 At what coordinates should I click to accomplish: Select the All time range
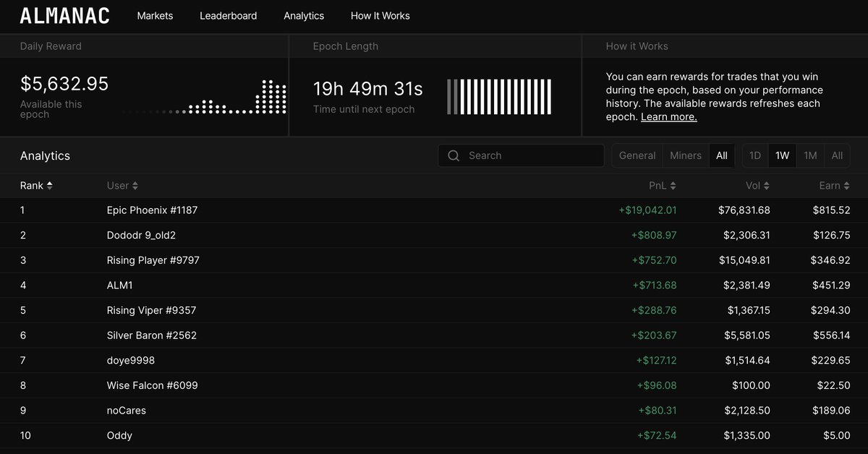pos(837,155)
